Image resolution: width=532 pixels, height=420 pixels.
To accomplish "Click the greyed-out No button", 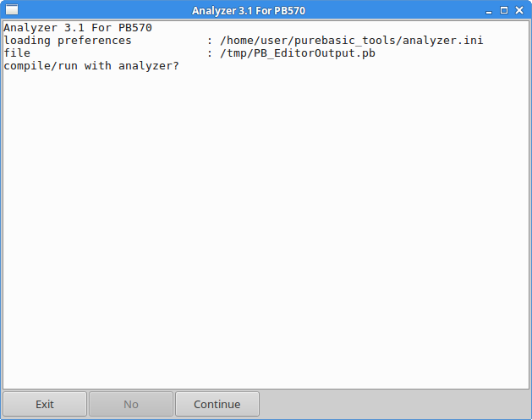I will [x=131, y=404].
